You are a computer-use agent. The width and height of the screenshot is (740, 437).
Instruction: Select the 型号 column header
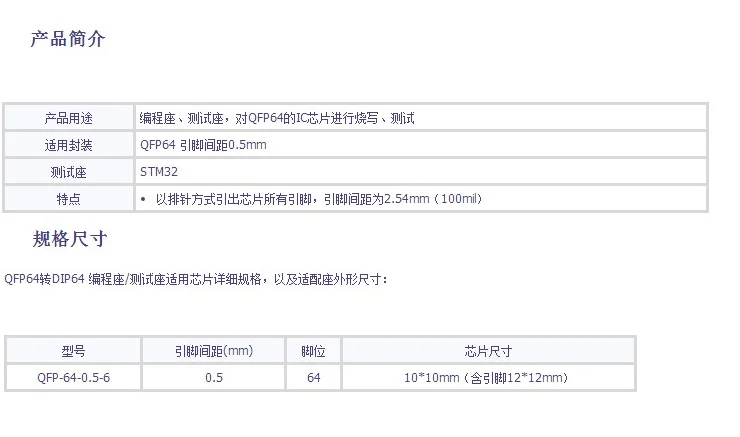coord(73,351)
